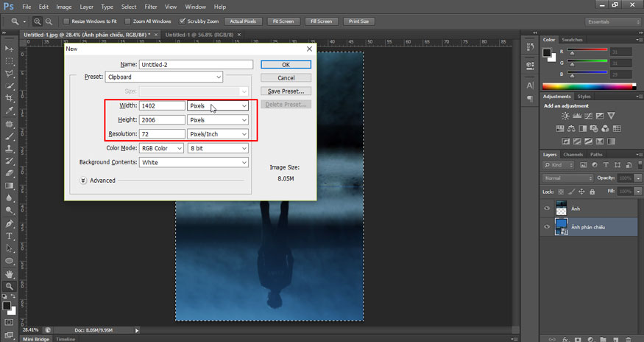
Task: Select the Move tool
Action: [9, 49]
